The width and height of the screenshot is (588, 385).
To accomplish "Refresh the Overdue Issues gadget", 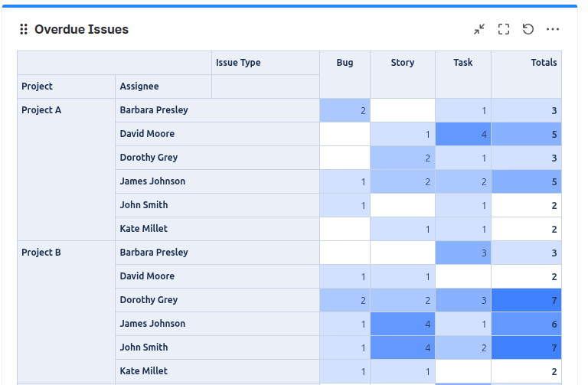I will [x=528, y=29].
